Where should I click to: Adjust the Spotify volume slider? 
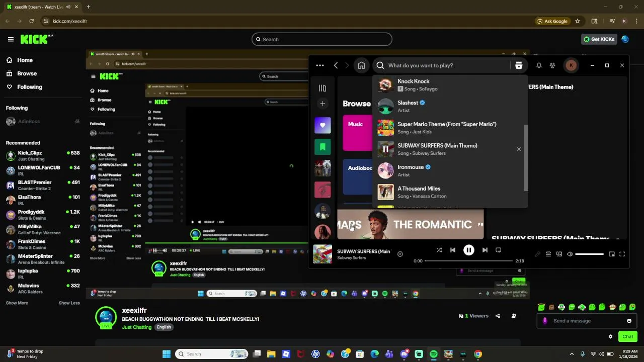(589, 254)
